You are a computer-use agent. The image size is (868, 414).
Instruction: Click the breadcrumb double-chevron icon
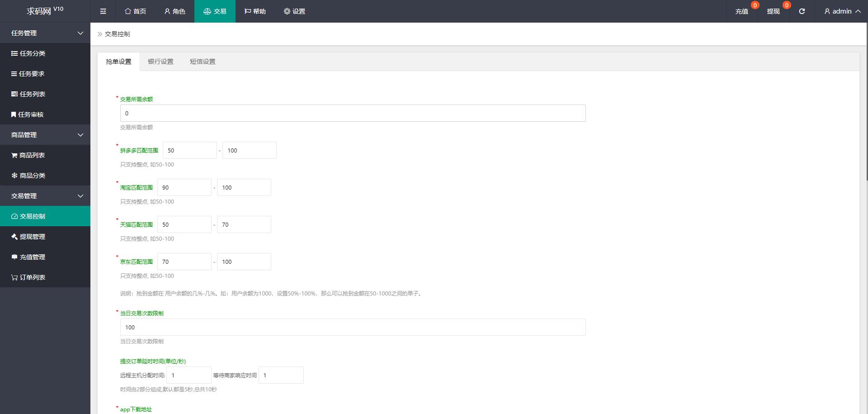click(100, 34)
